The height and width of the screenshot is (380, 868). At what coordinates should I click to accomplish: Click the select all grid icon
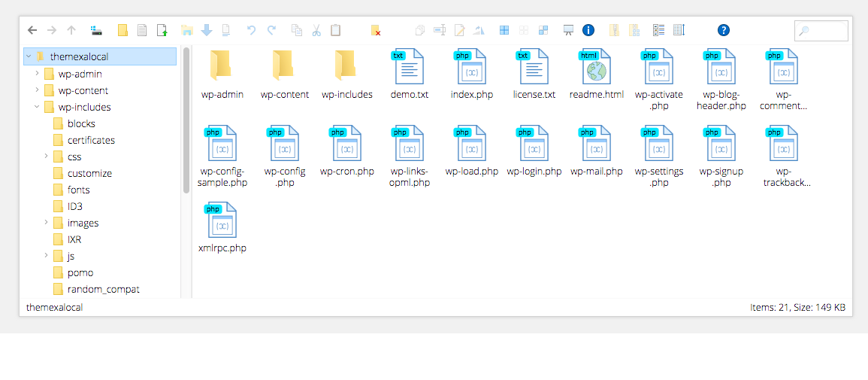(504, 30)
